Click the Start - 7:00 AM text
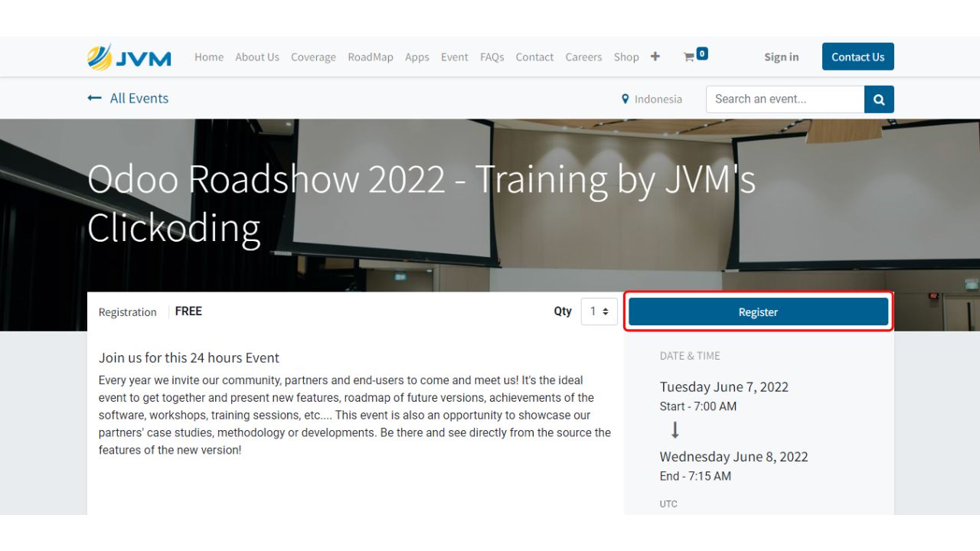 [698, 406]
